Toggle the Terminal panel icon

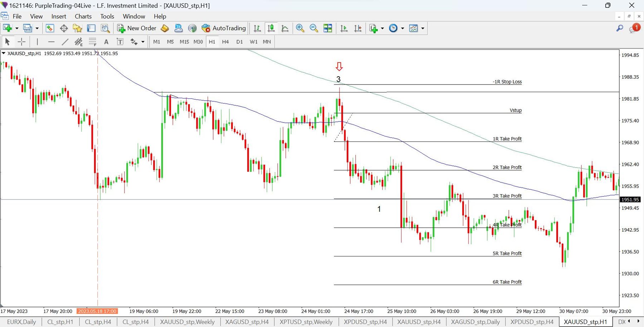point(91,28)
